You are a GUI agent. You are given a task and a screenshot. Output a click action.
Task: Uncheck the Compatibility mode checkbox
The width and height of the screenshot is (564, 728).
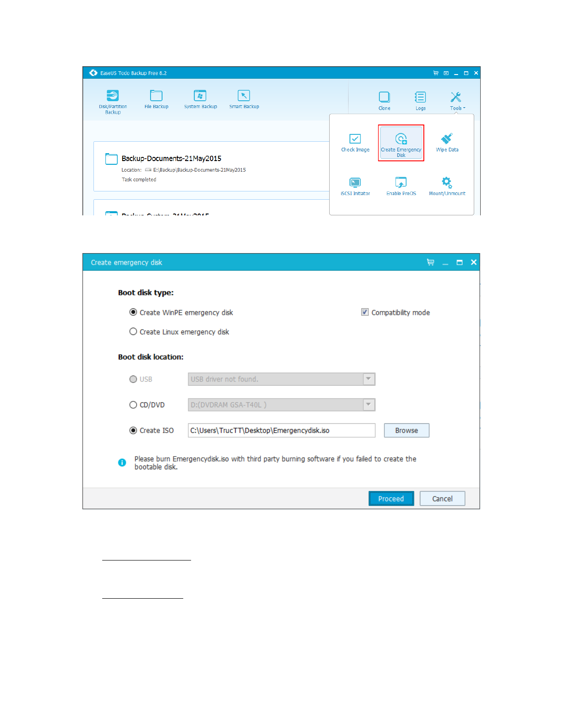point(365,312)
